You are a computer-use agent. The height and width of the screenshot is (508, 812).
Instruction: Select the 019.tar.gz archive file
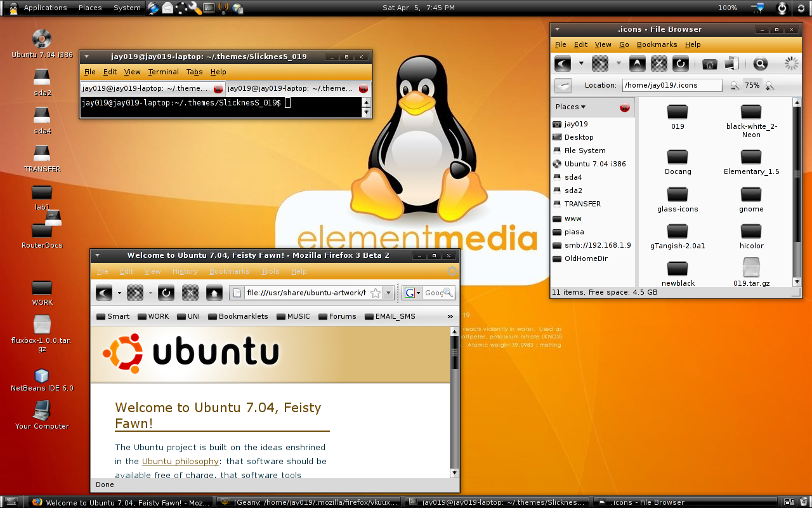pyautogui.click(x=751, y=272)
